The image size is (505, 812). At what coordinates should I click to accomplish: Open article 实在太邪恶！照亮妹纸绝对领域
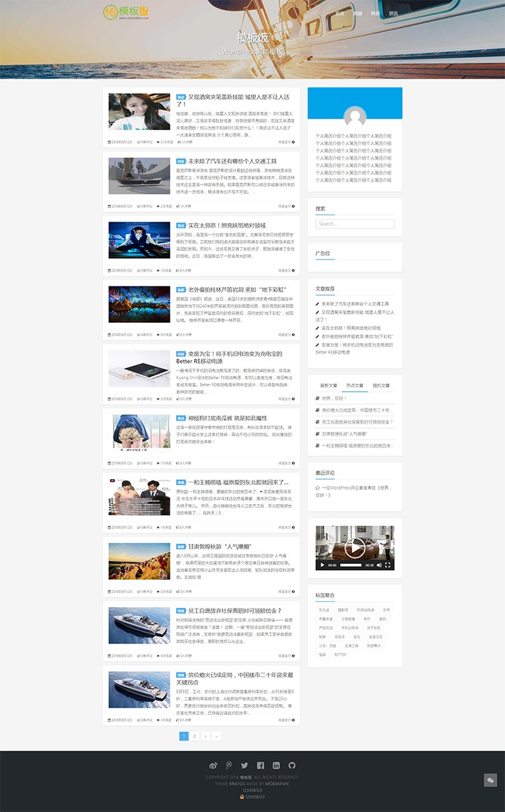tap(227, 225)
